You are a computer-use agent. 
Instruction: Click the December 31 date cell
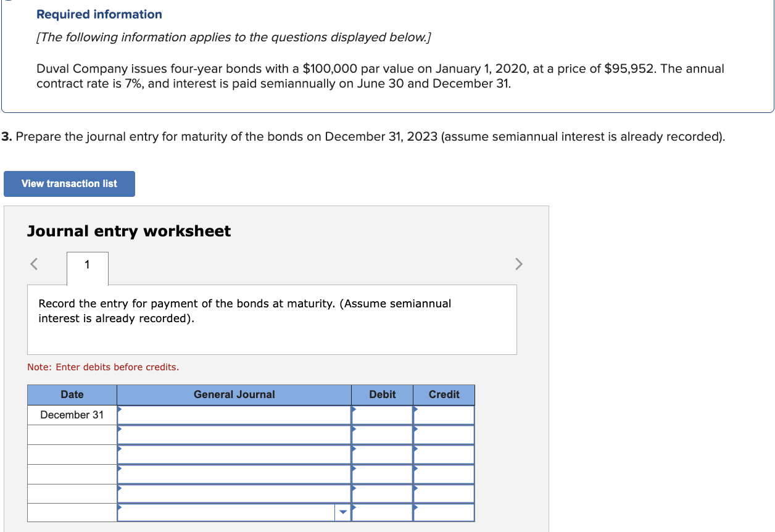pos(72,415)
